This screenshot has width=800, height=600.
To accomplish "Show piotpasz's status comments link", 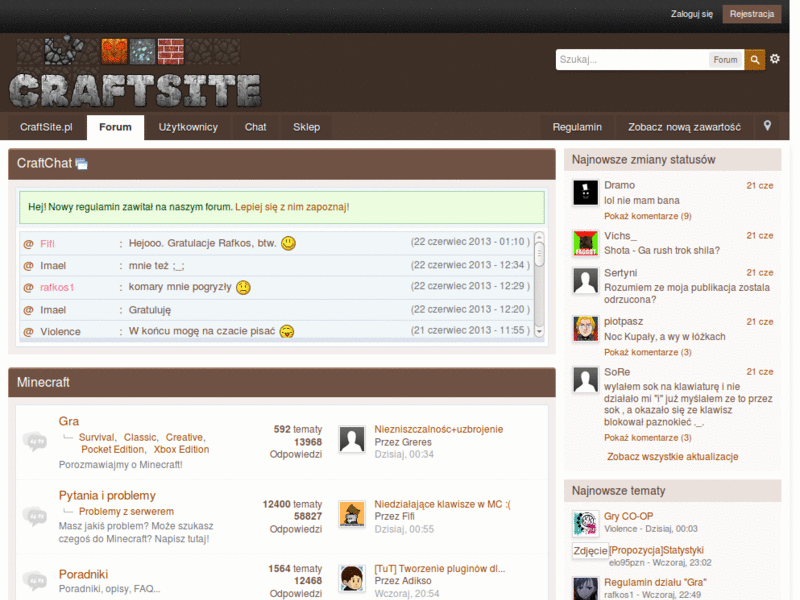I will 647,352.
